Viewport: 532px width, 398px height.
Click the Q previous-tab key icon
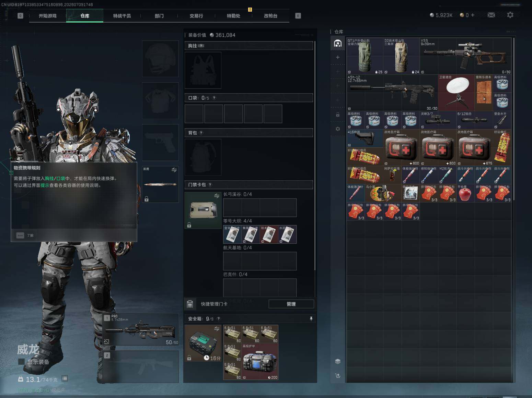coord(20,16)
